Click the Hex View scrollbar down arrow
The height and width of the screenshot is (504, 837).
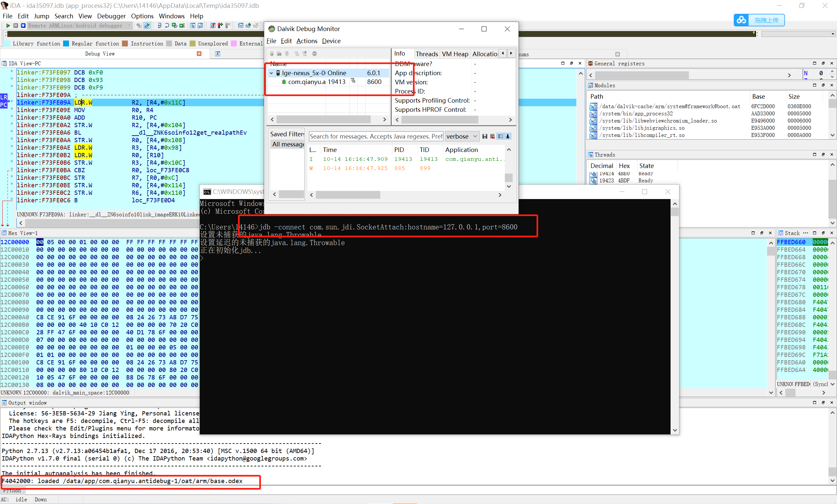771,393
